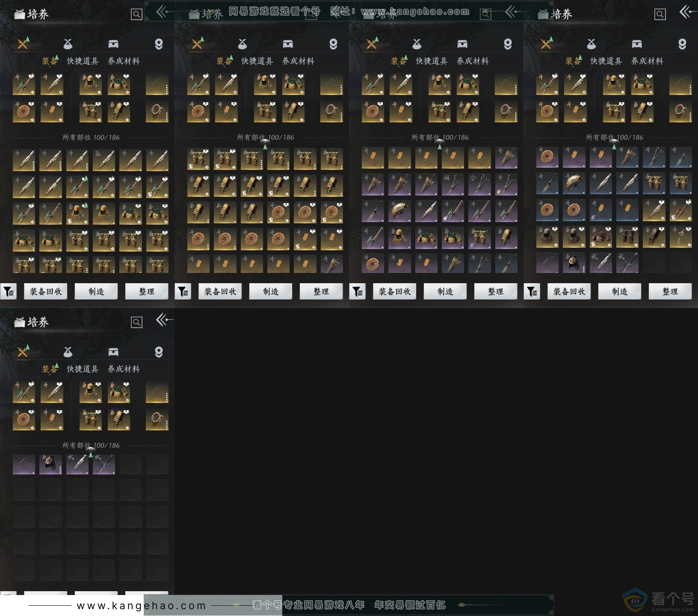This screenshot has height=616, width=698.
Task: Switch to 养成材料 tab in bottom-left panel
Action: [x=124, y=369]
